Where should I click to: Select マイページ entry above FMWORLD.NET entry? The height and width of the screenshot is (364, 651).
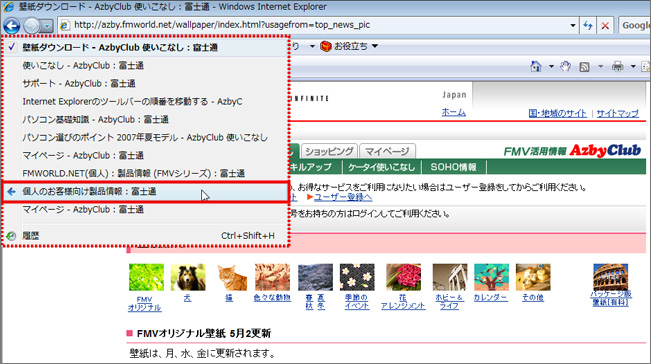tap(145, 156)
